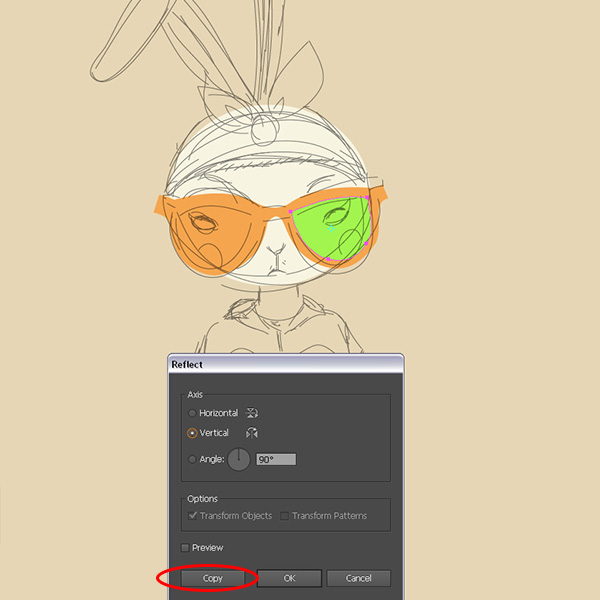Cancel the Reflect dialog
The height and width of the screenshot is (600, 600).
pyautogui.click(x=359, y=578)
